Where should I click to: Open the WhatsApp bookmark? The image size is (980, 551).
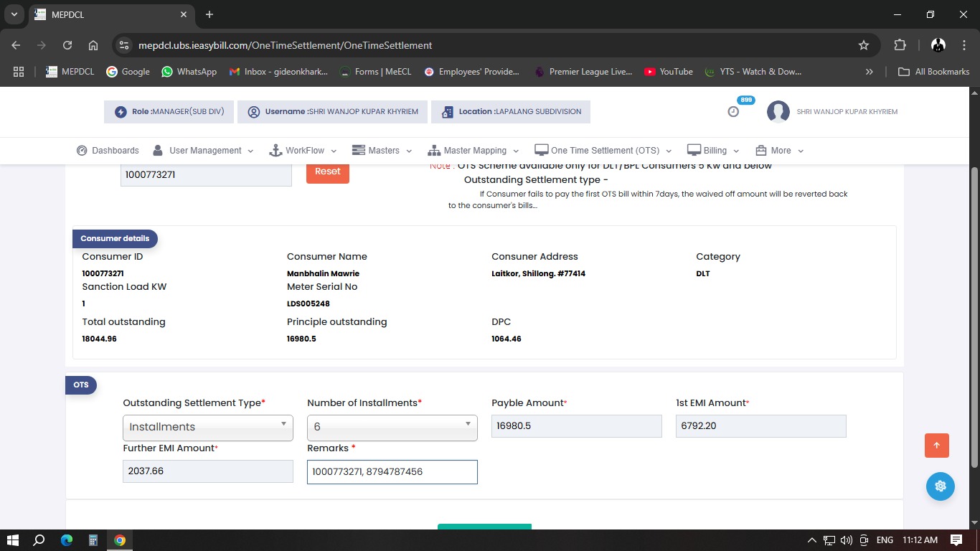(189, 72)
